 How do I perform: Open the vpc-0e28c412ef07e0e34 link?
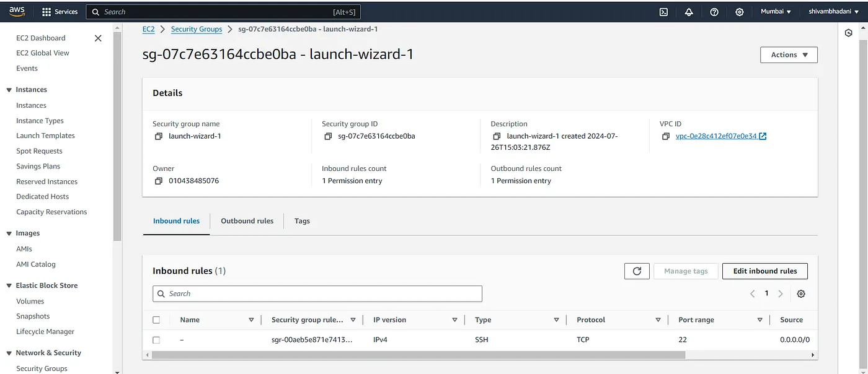[x=716, y=136]
